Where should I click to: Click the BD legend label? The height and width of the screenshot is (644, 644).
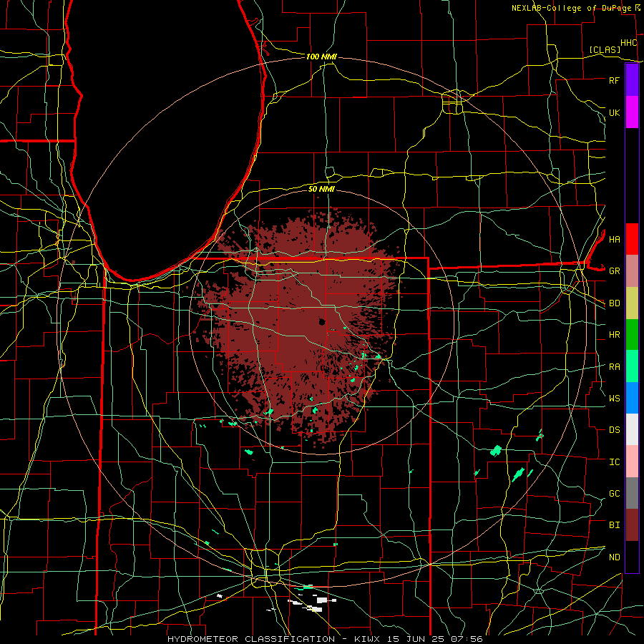coord(614,303)
